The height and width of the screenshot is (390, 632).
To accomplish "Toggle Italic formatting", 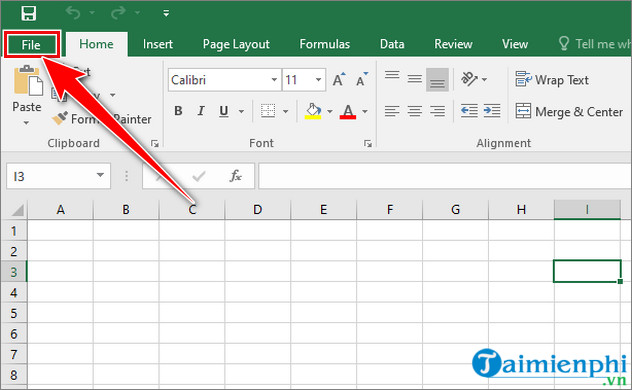I will click(201, 111).
